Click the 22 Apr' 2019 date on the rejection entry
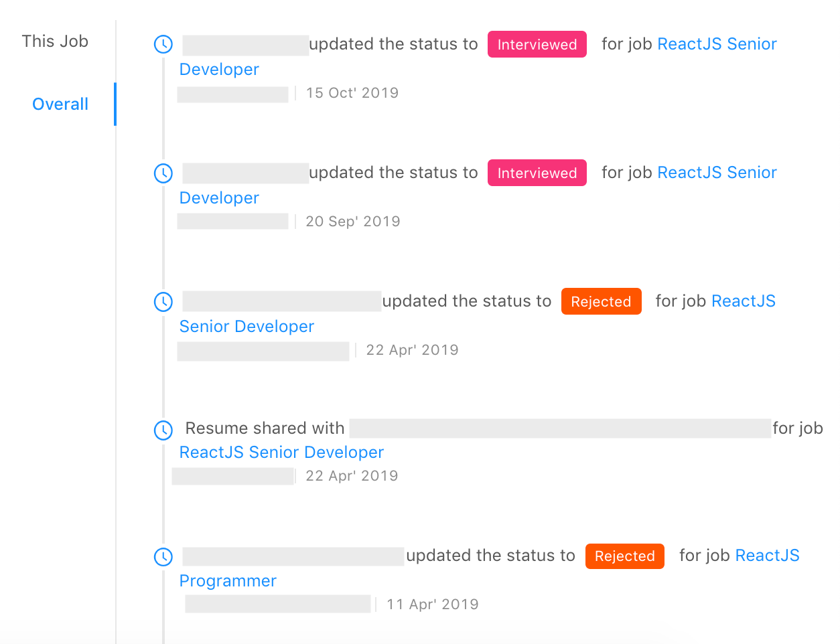The image size is (840, 644). pyautogui.click(x=412, y=349)
